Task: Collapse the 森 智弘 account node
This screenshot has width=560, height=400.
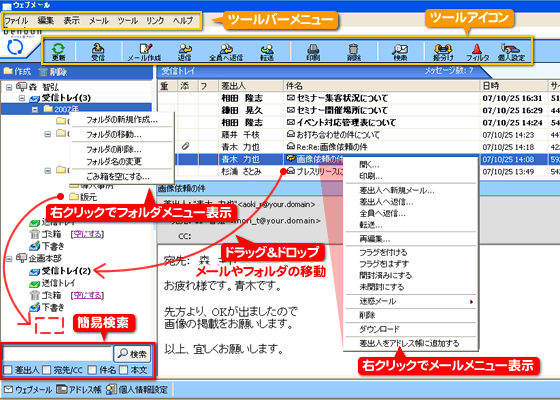Action: 9,87
